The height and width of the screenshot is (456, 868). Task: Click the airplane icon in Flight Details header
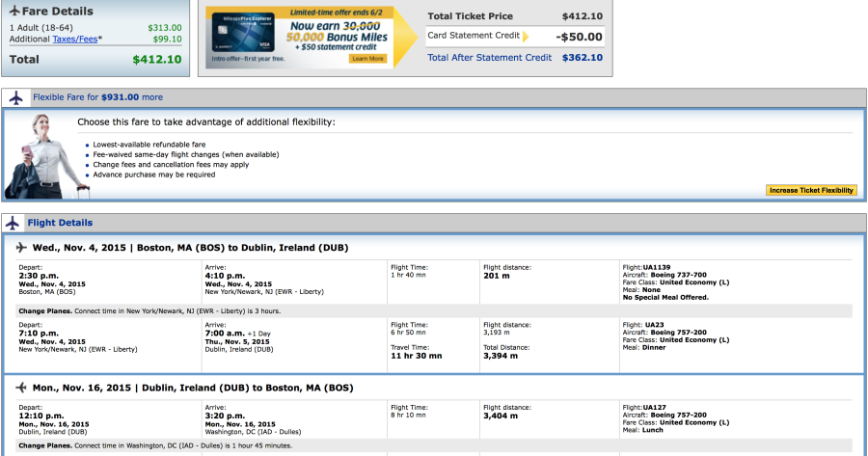(x=14, y=223)
